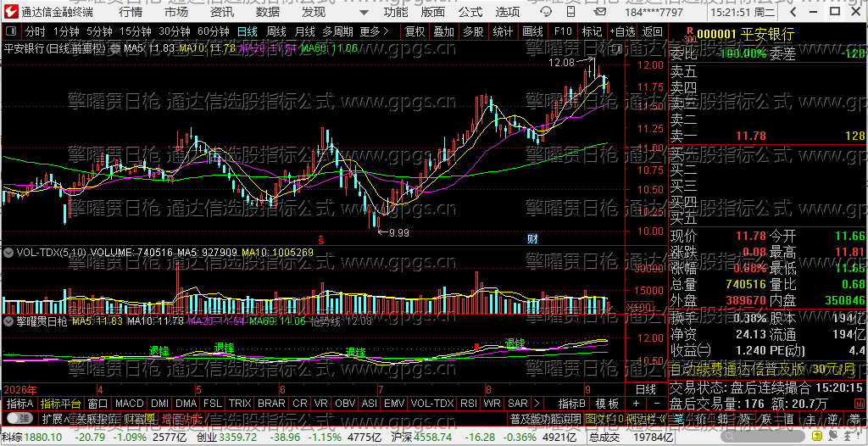Open the 财富圈 tab
Image resolution: width=868 pixels, height=446 pixels.
tap(139, 419)
